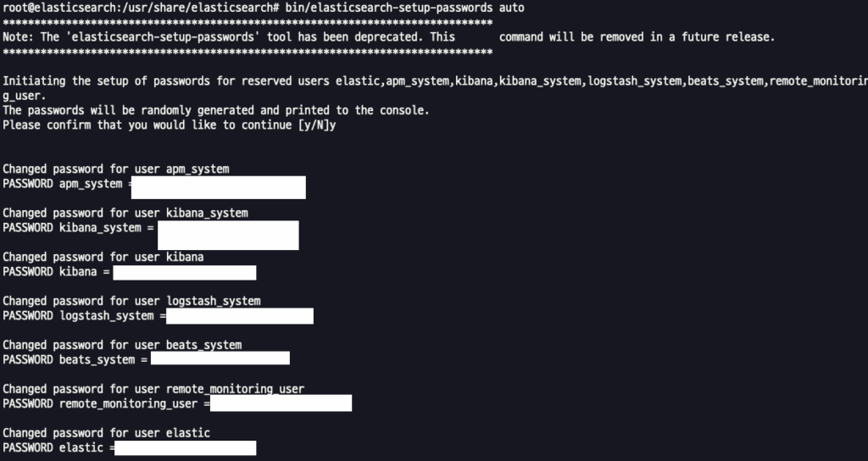Click the redacted elastic password box
The width and height of the screenshot is (868, 461).
point(185,447)
